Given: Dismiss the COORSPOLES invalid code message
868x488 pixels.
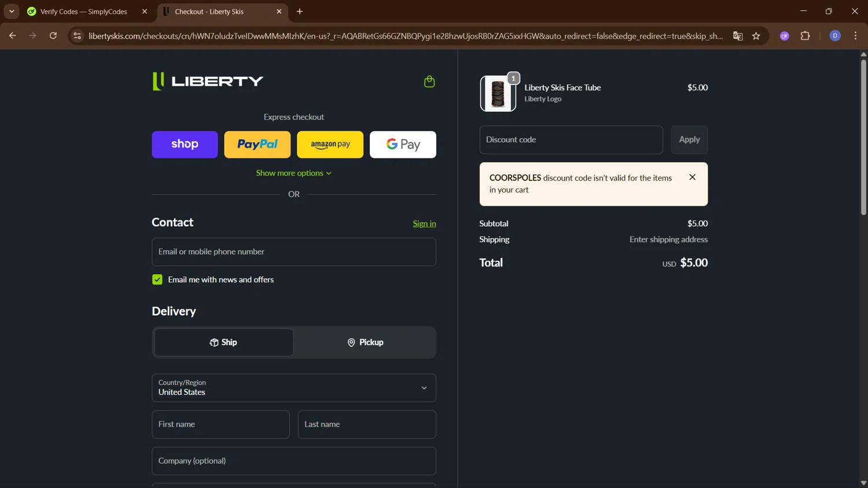Looking at the screenshot, I should (692, 178).
